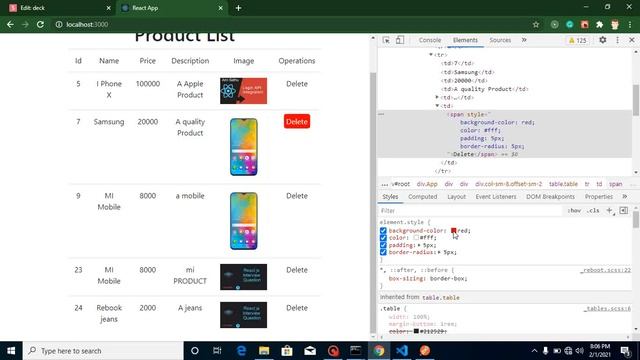Switch to Visual Studio Code on taskbar
The width and height of the screenshot is (640, 360).
coord(402,351)
